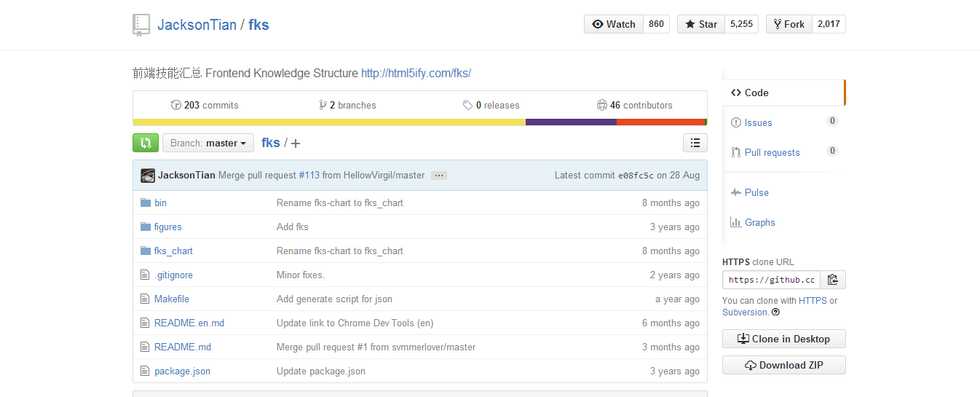The image size is (980, 397).
Task: Switch clone URL to Subversion link
Action: [x=745, y=312]
